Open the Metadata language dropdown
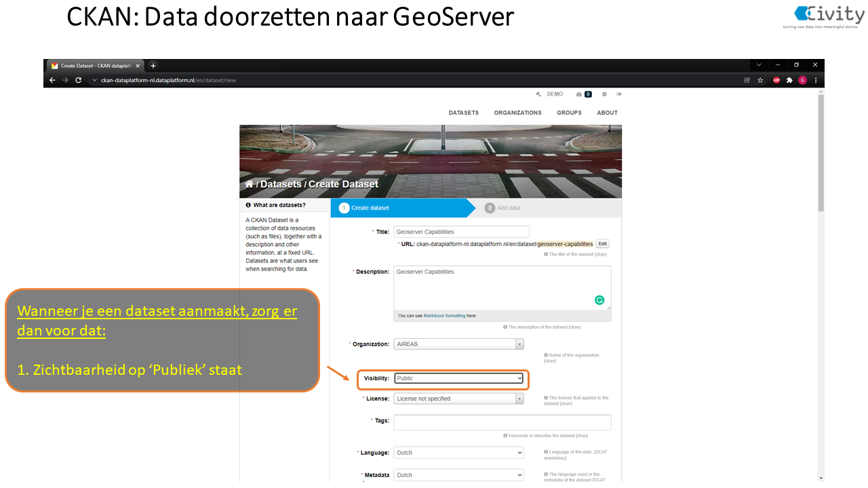Viewport: 868px width, 488px height. pyautogui.click(x=458, y=475)
